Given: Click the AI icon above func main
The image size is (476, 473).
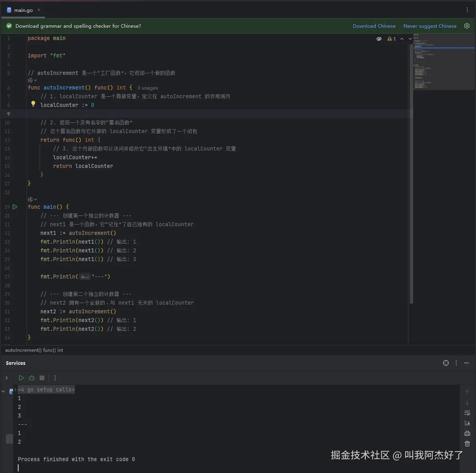Looking at the screenshot, I should click(x=30, y=199).
